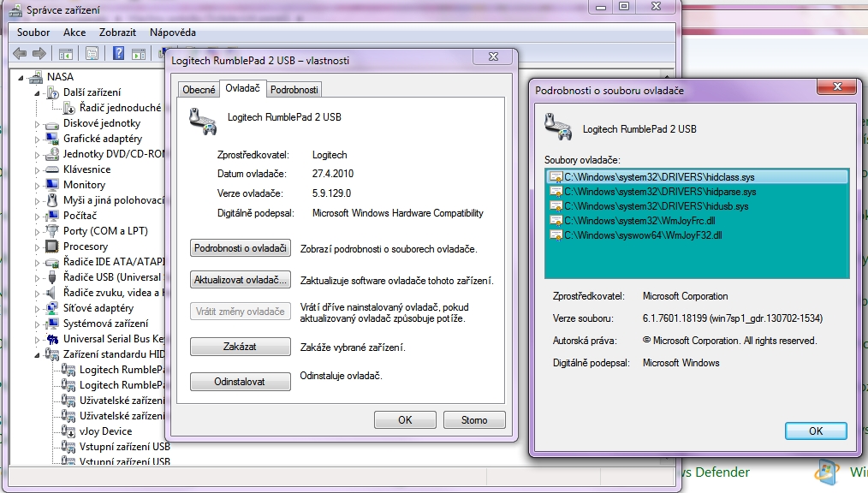The width and height of the screenshot is (868, 493).
Task: Toggle the show/hide console tree toolbar icon
Action: click(65, 54)
